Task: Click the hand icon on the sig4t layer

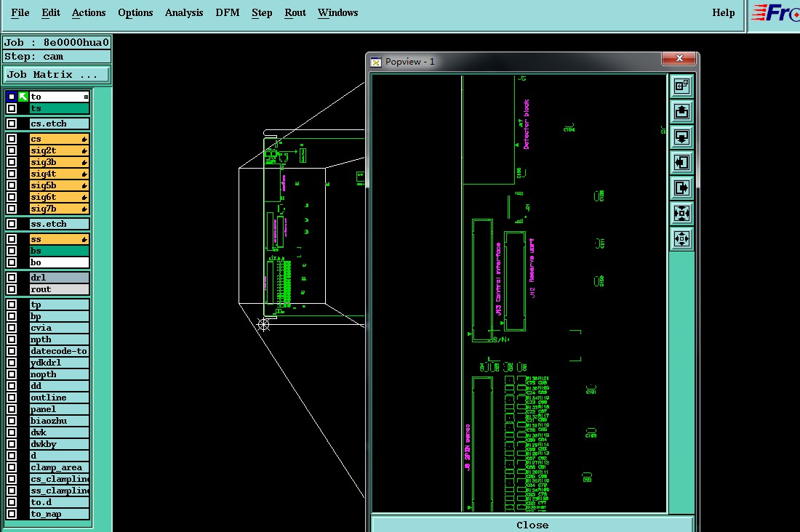Action: [x=84, y=174]
